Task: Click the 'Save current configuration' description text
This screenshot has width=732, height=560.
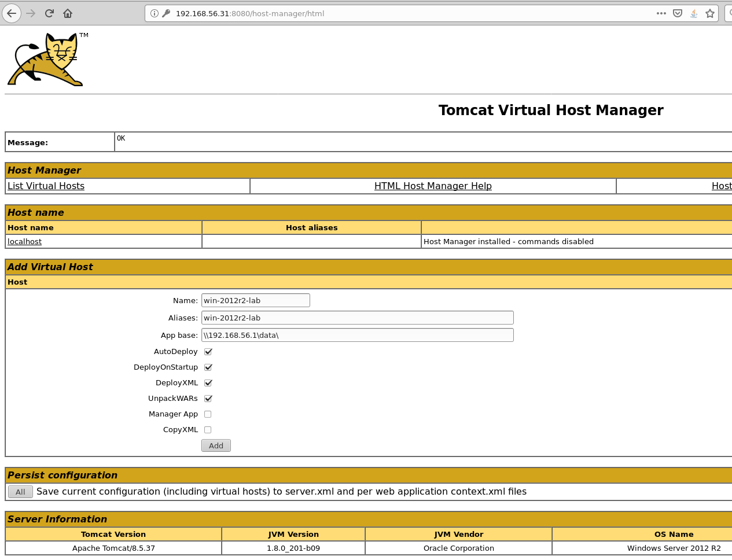Action: click(x=282, y=491)
